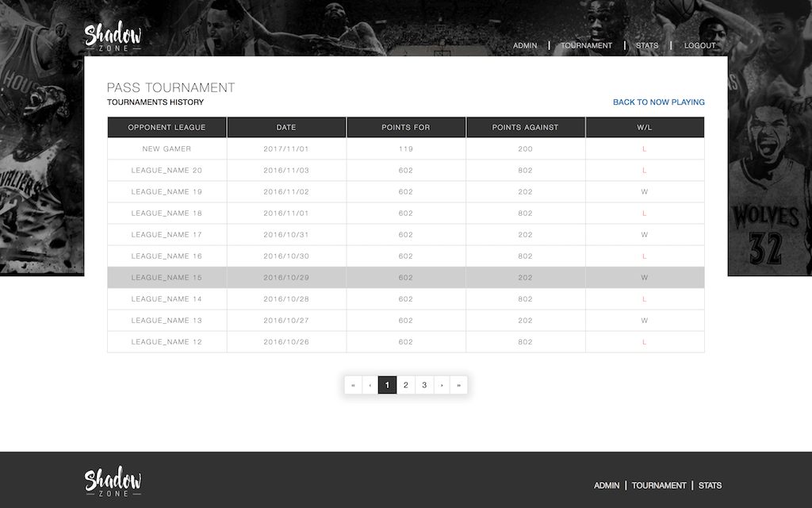Click Back To Now Playing link
Screen dimensions: 812x508
[x=658, y=102]
